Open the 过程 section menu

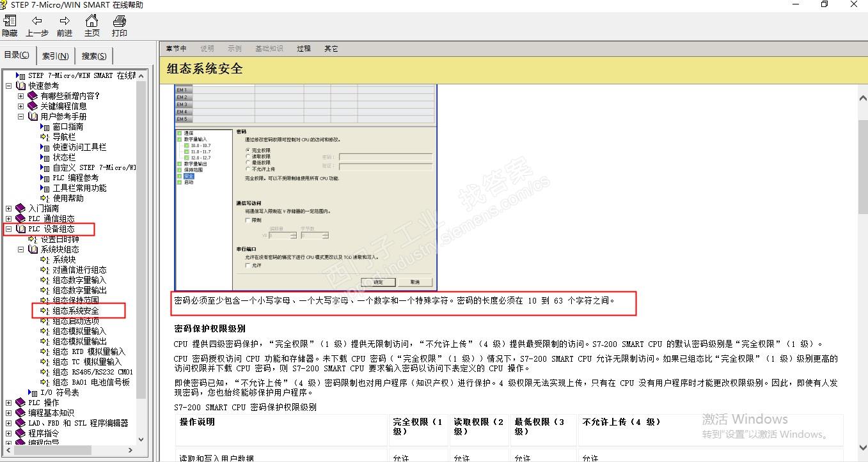303,49
